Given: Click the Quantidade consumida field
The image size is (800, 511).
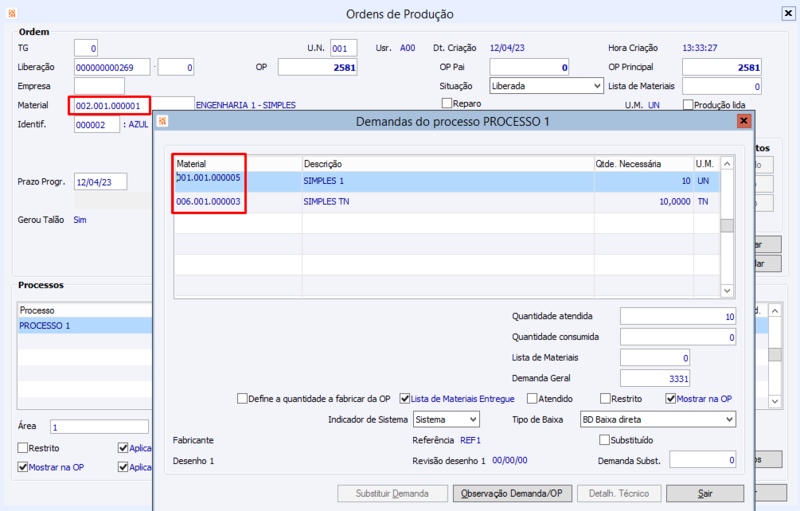Looking at the screenshot, I should [x=678, y=337].
